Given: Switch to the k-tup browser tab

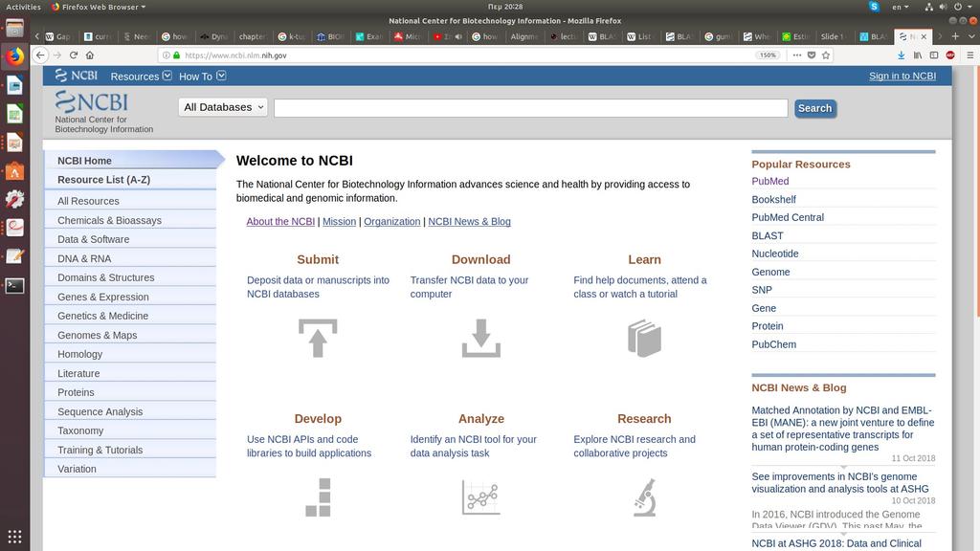Looking at the screenshot, I should pos(292,36).
